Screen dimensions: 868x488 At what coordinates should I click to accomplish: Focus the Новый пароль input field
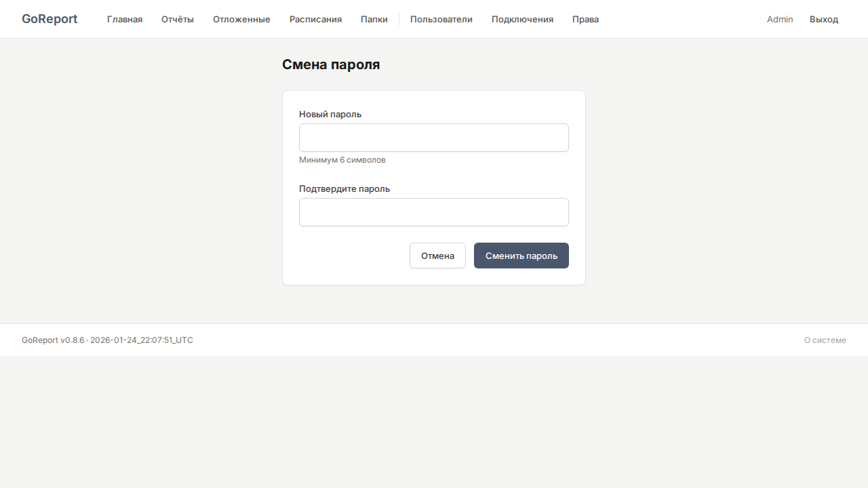[434, 138]
